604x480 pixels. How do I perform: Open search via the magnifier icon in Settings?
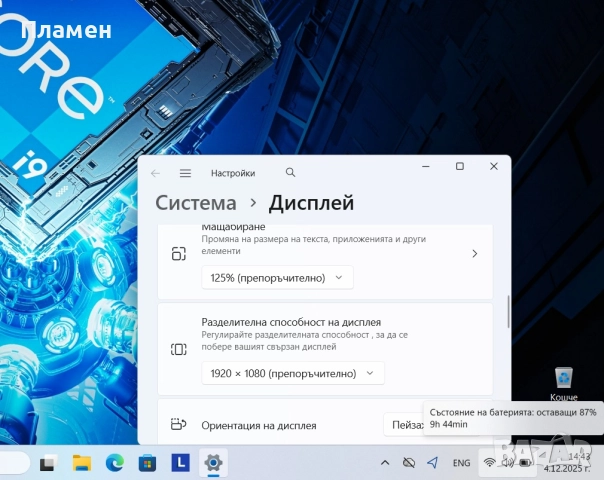click(x=290, y=173)
